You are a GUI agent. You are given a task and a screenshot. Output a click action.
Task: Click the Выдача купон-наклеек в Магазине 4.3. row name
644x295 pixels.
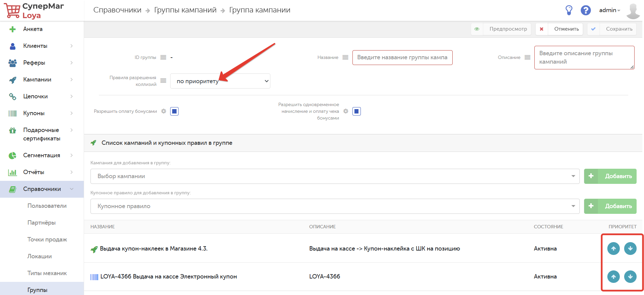154,249
